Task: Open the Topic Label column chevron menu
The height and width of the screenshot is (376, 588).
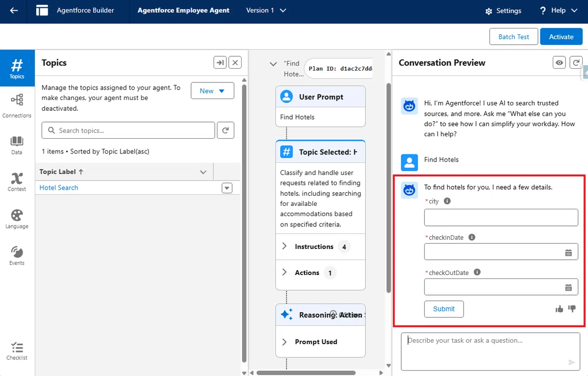Action: point(203,172)
